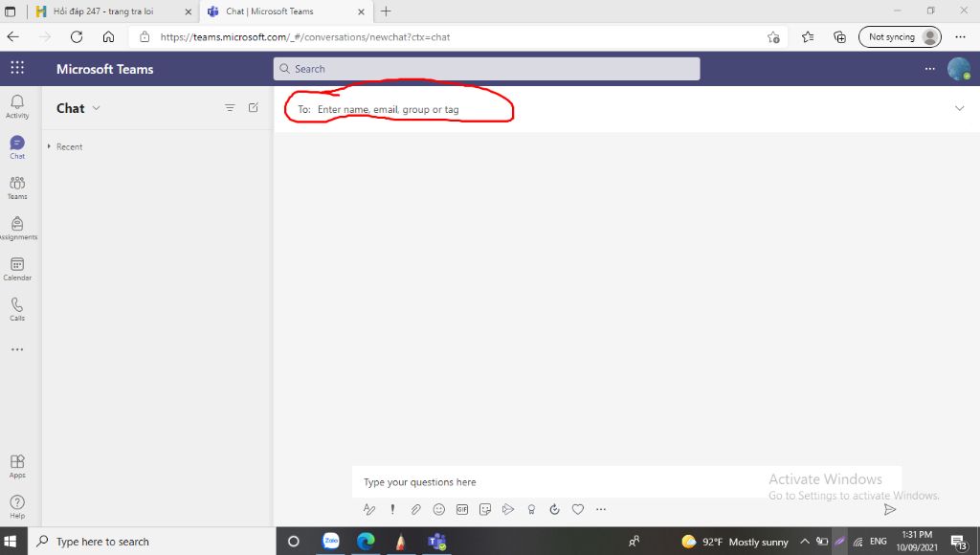Open the Microsoft 365 app launcher grid
The image size is (980, 555).
pos(17,68)
